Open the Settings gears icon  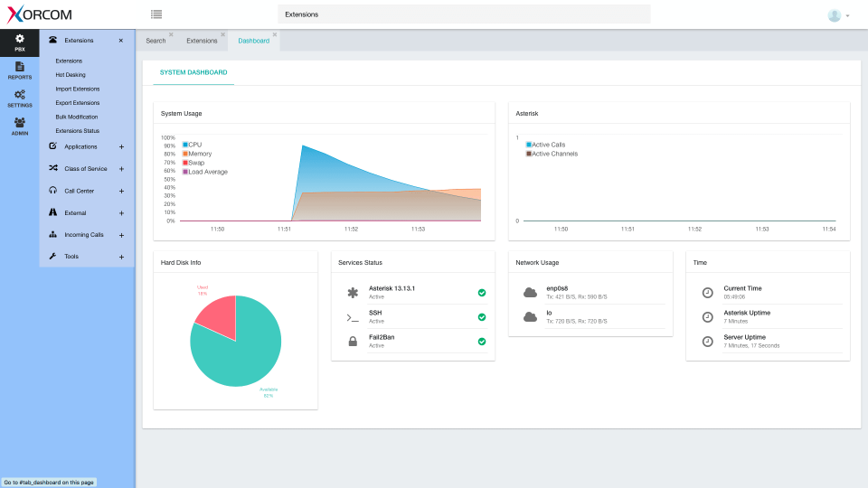pyautogui.click(x=19, y=98)
